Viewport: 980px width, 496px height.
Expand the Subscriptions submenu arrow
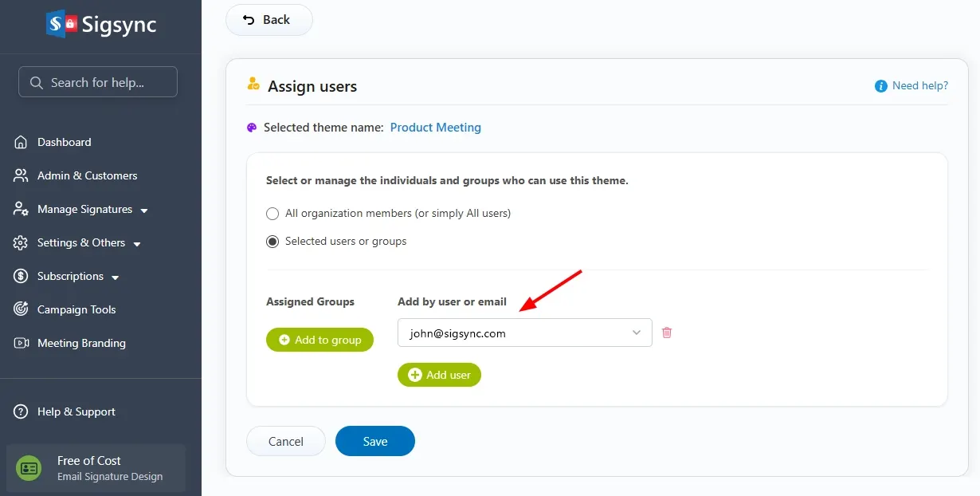(116, 278)
